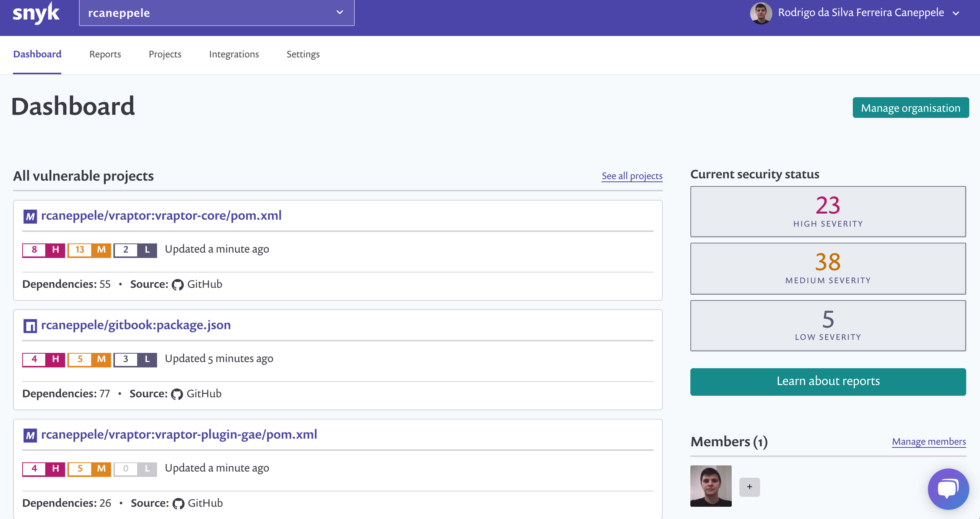Open the Integrations tab

point(234,54)
